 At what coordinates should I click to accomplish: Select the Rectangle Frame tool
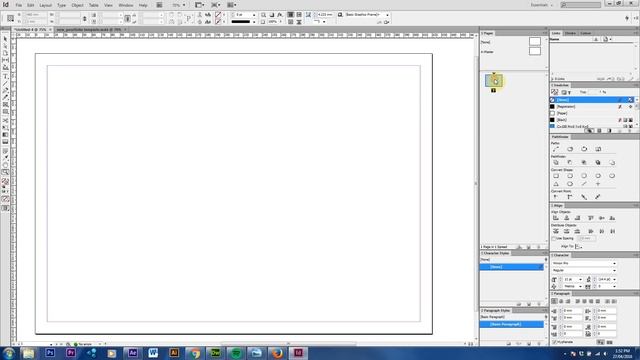(5, 104)
